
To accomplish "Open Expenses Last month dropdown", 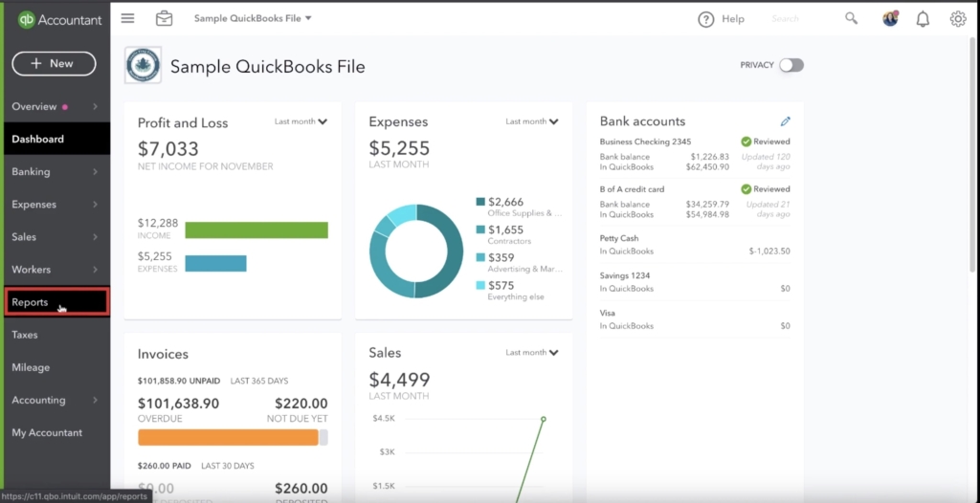I will pos(532,121).
